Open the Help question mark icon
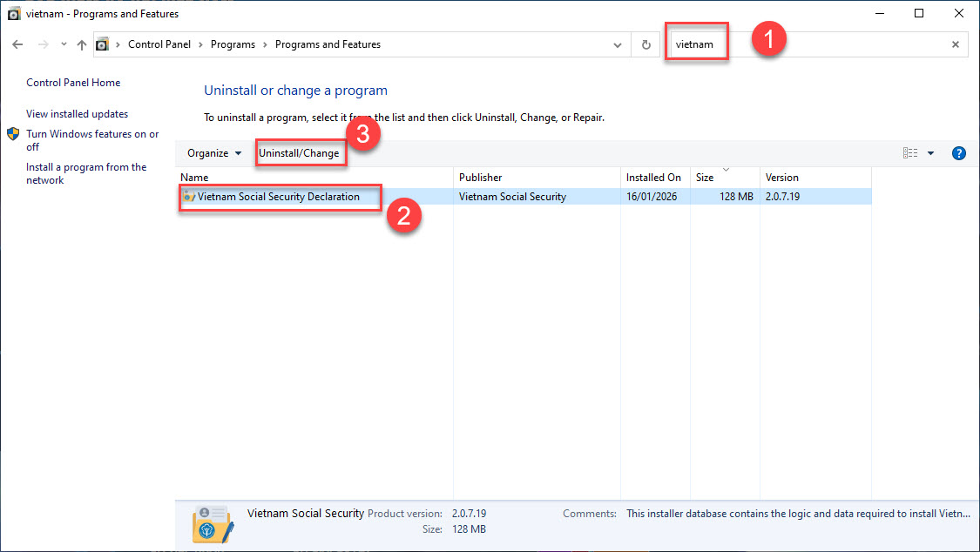 (959, 153)
